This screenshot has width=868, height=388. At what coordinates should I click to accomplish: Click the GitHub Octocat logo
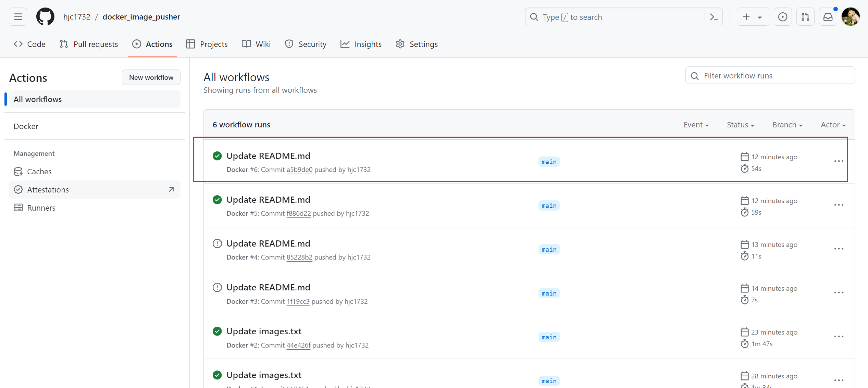point(45,17)
